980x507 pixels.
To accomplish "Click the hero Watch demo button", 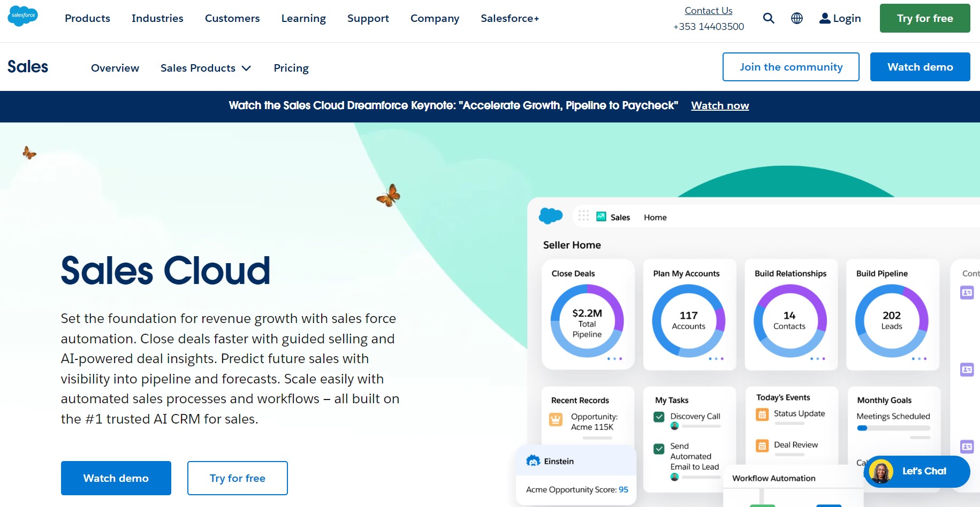I will click(x=116, y=478).
